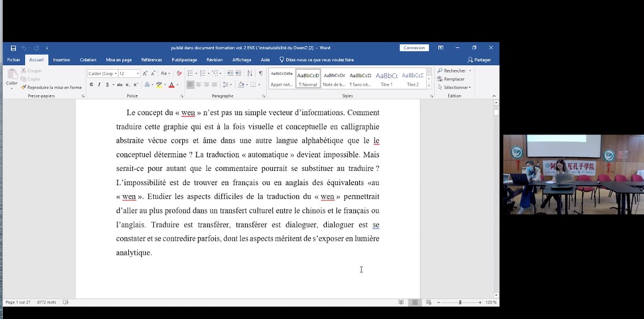Select the Titre 1 style thumbnail

pyautogui.click(x=386, y=78)
